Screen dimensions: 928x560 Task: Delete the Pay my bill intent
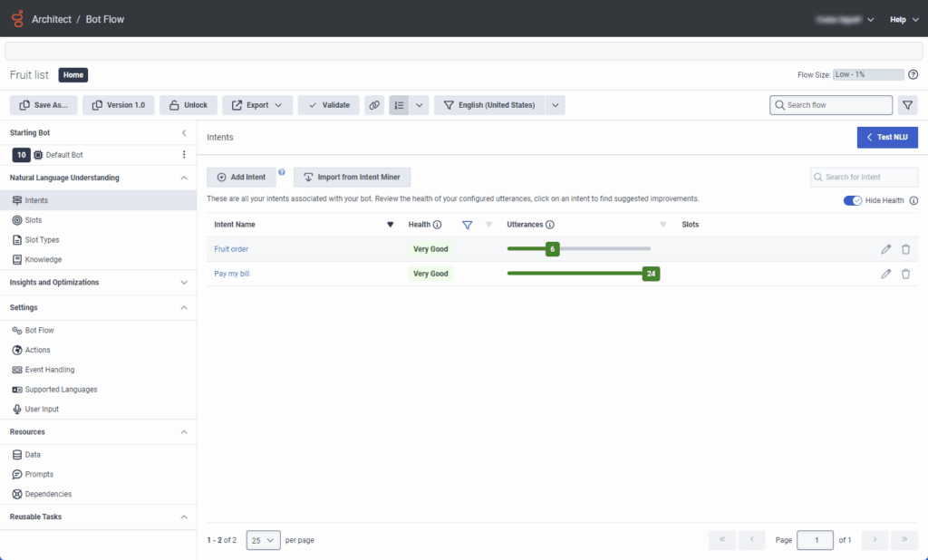point(905,274)
